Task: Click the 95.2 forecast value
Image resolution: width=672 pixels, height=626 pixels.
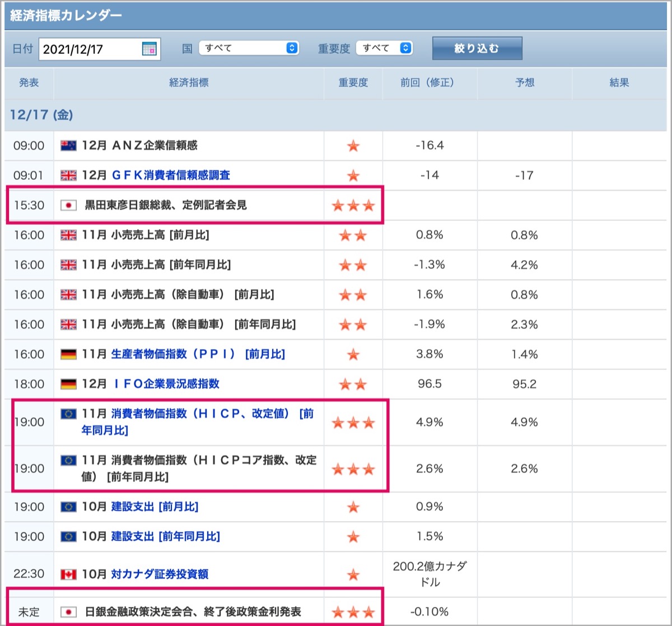Action: point(524,384)
